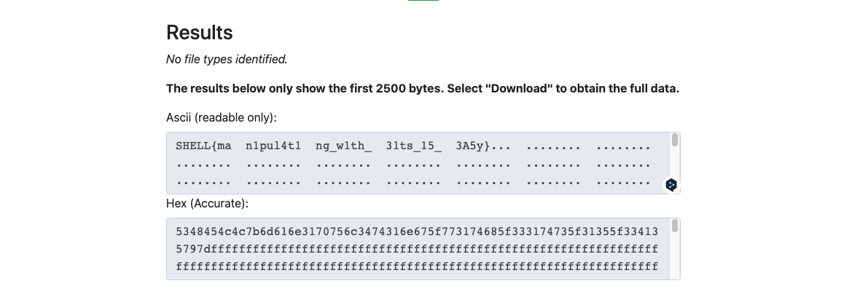Click the "No file types identified." message
Image resolution: width=868 pixels, height=297 pixels.
(x=227, y=59)
